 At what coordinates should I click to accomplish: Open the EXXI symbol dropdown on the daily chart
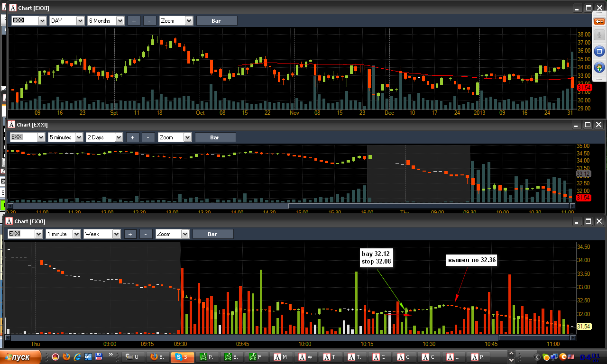coord(29,21)
